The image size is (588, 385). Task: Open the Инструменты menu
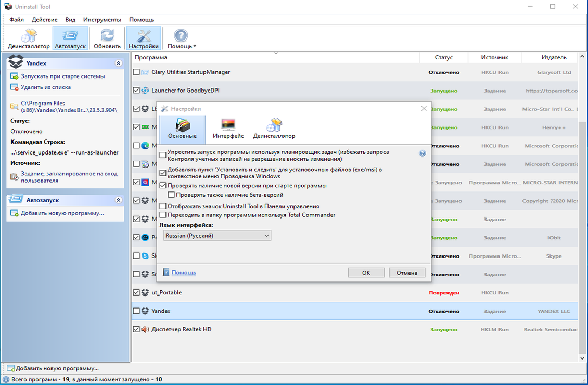click(102, 19)
